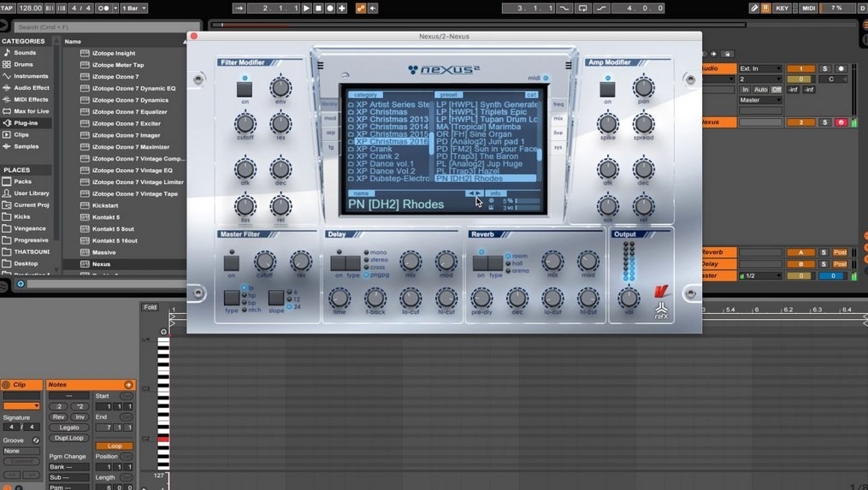Select the Instruments category
The width and height of the screenshot is (868, 490).
tap(31, 76)
